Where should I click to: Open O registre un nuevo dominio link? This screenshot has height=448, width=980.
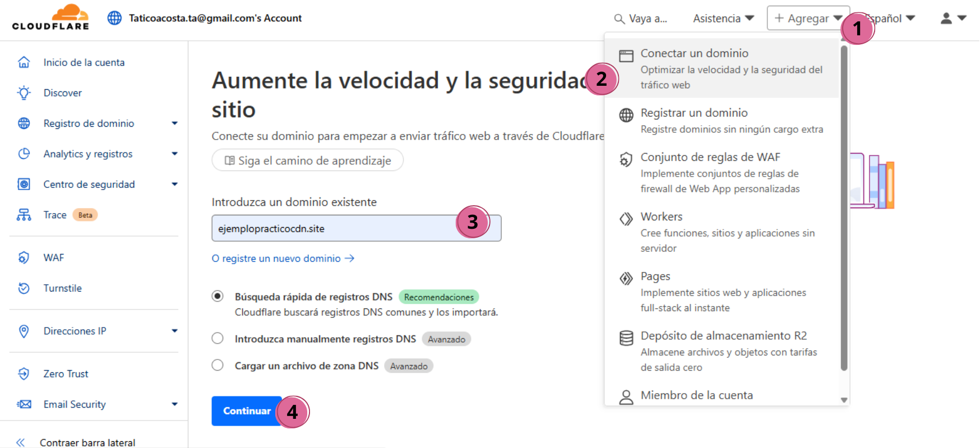pos(283,258)
